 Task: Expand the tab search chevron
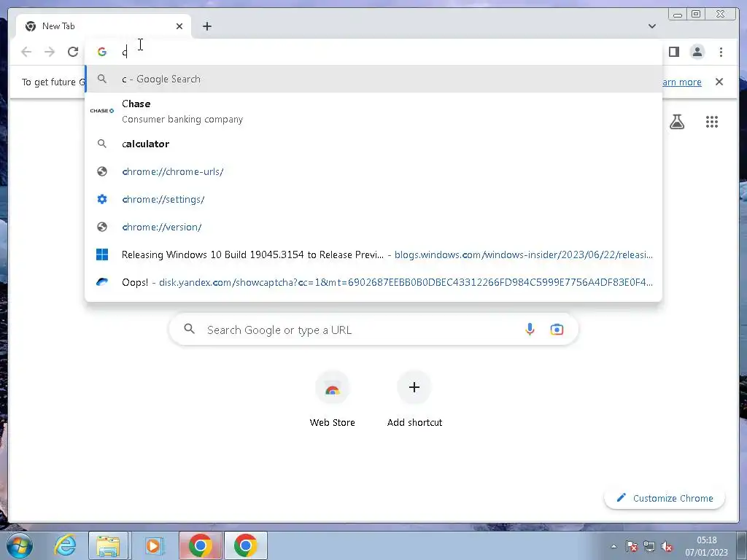pos(651,26)
